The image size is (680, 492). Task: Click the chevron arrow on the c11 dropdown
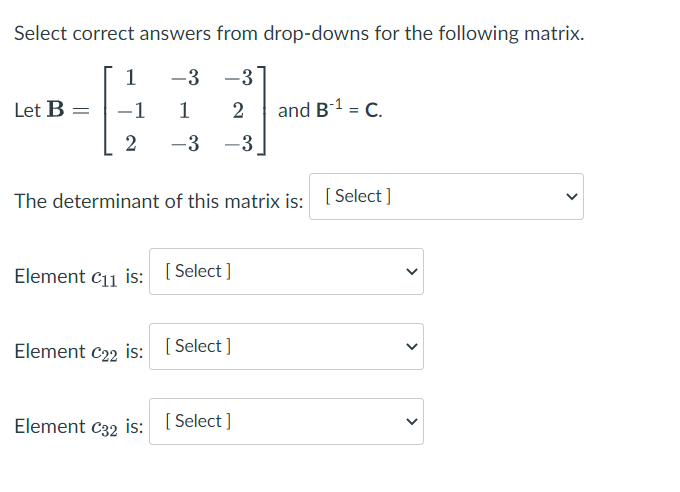410,272
